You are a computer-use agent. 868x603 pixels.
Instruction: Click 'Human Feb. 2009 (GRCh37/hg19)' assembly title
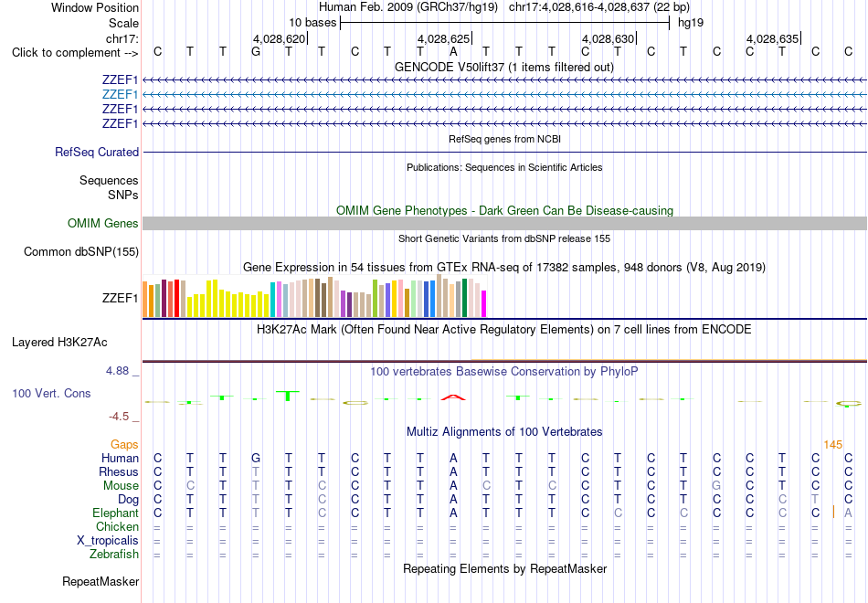coord(408,7)
